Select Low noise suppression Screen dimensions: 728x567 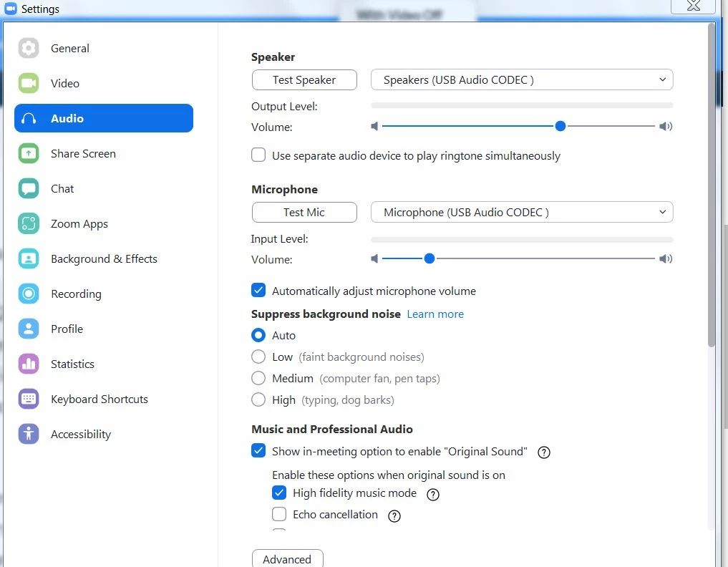click(x=258, y=357)
